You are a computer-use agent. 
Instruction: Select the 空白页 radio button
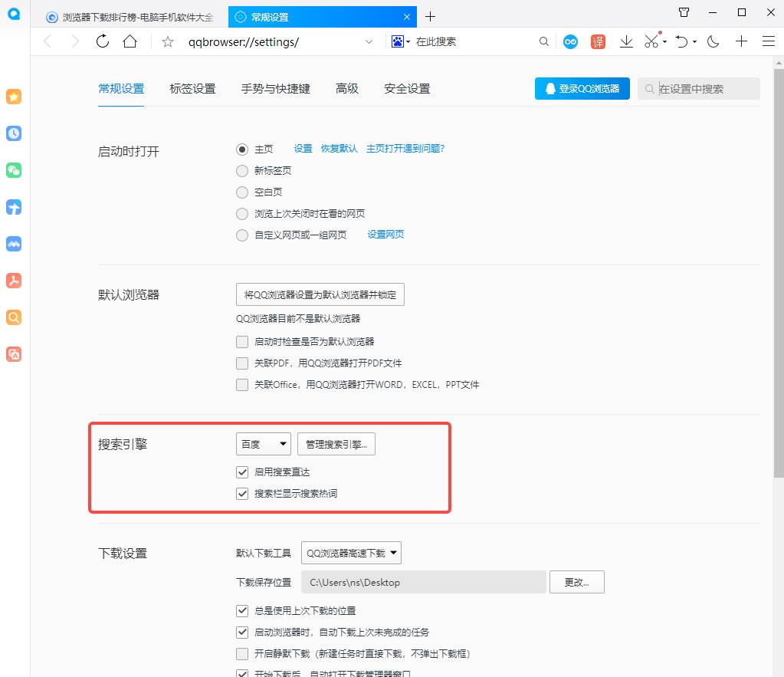[x=242, y=192]
